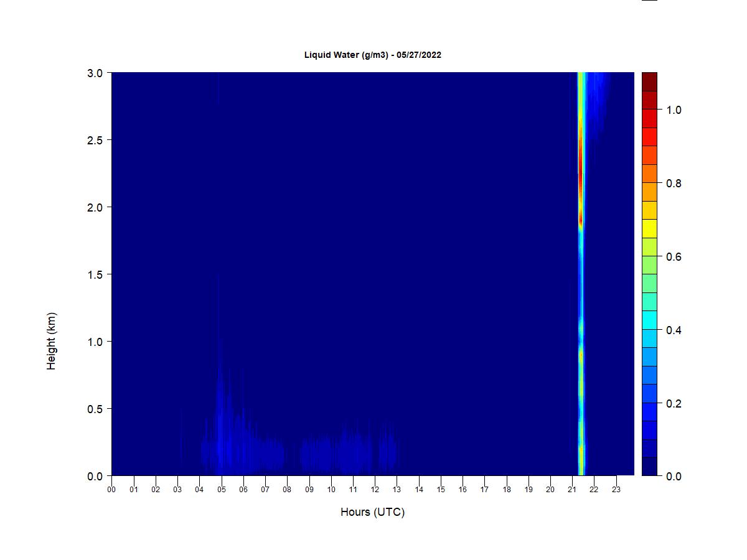Select hour tick label '05' on x-axis

(x=222, y=490)
